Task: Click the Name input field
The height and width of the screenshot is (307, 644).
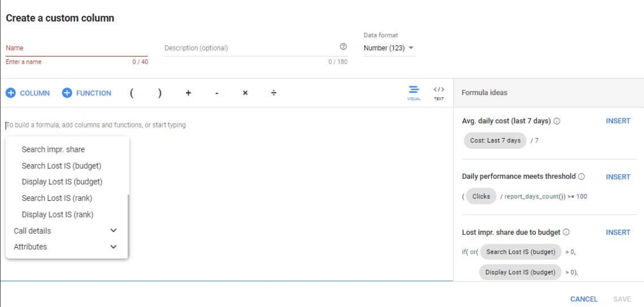Action: point(76,48)
